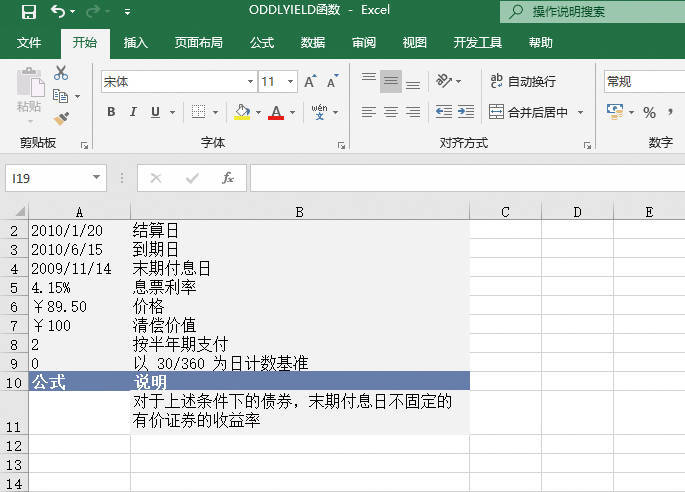Screen dimensions: 685x492
Task: Apply the yellow fill color
Action: [242, 112]
